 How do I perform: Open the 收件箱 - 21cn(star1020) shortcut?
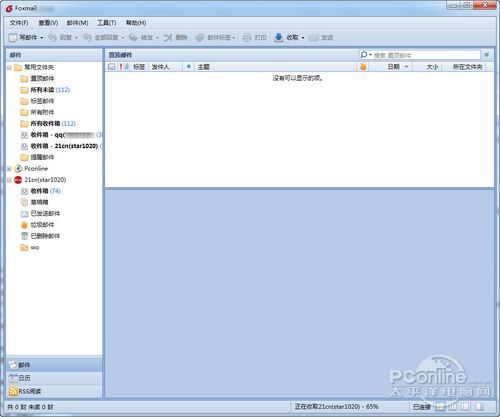tap(61, 146)
